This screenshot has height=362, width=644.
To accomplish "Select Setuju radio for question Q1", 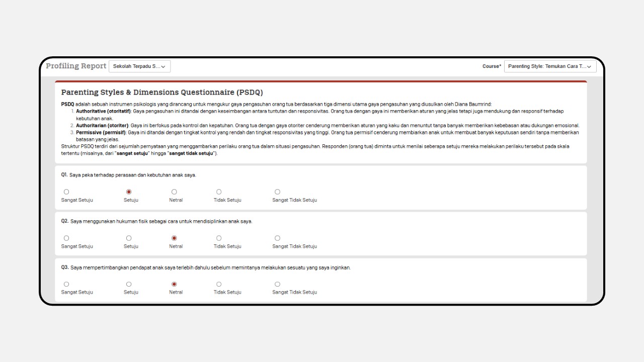I will point(129,192).
